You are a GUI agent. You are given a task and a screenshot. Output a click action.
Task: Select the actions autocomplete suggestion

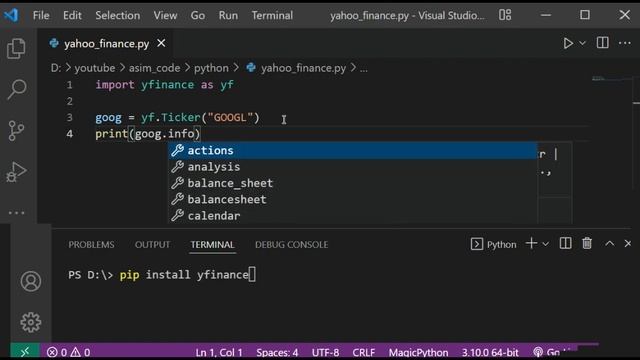tap(353, 150)
